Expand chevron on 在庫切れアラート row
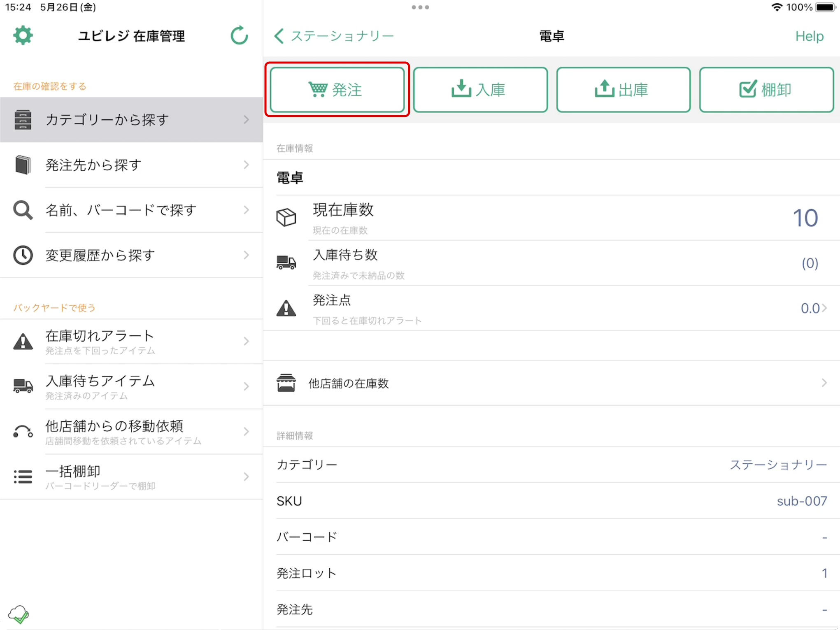The width and height of the screenshot is (840, 630). [246, 342]
